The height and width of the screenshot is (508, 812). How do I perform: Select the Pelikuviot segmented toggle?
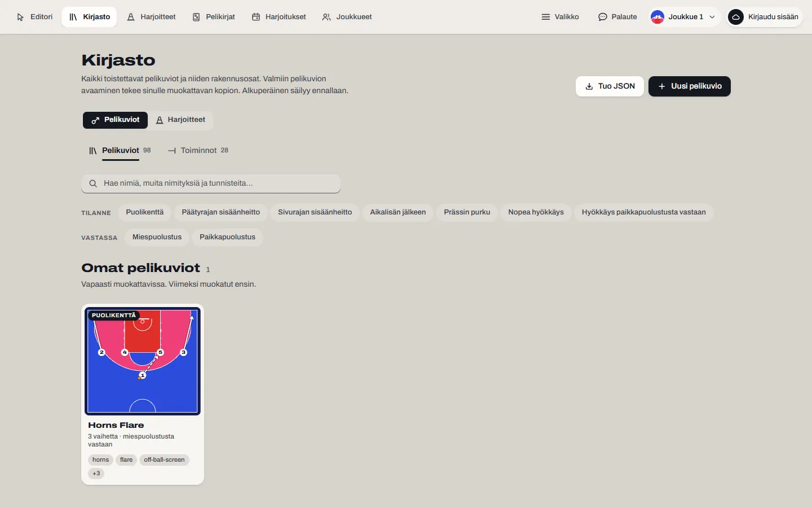tap(115, 120)
